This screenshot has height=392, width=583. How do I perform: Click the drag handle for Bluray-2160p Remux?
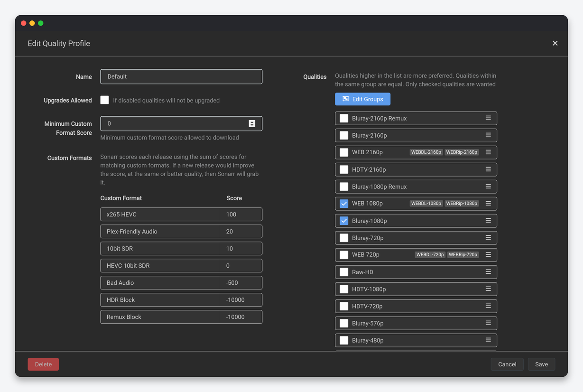(x=488, y=118)
